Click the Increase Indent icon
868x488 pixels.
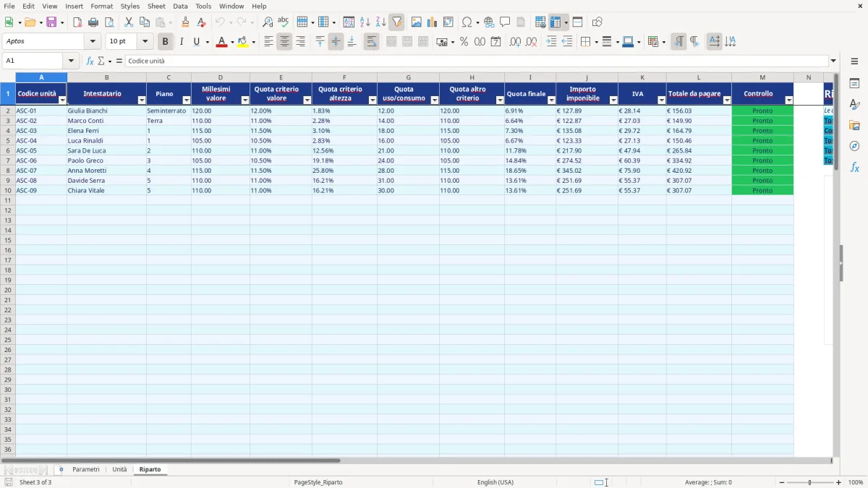pos(551,42)
